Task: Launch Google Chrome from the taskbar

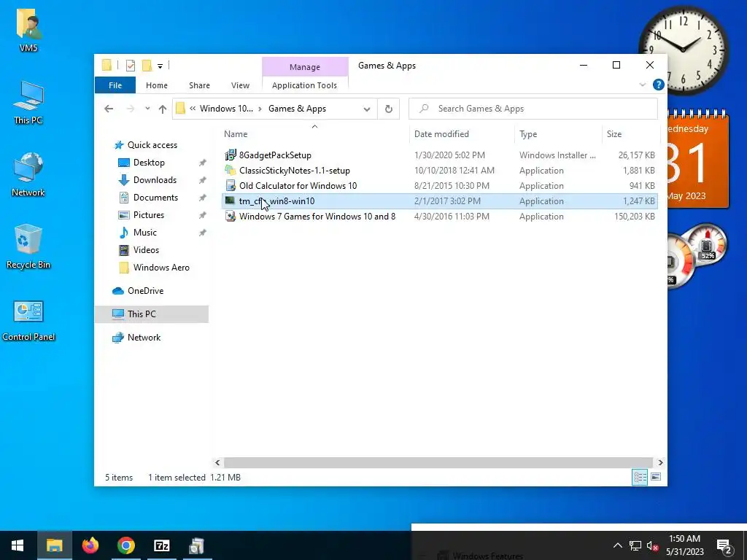Action: coord(125,545)
